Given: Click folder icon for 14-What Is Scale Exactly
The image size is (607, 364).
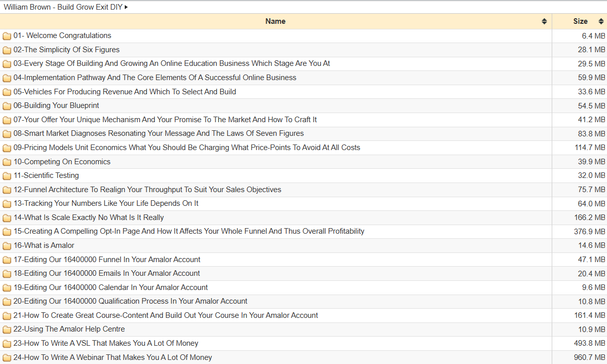Looking at the screenshot, I should pos(7,218).
